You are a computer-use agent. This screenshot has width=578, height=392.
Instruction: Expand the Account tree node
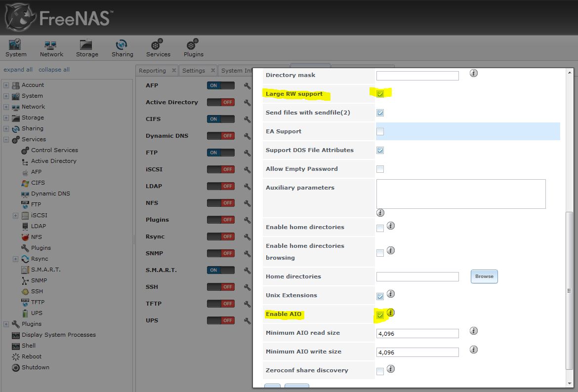pos(6,85)
